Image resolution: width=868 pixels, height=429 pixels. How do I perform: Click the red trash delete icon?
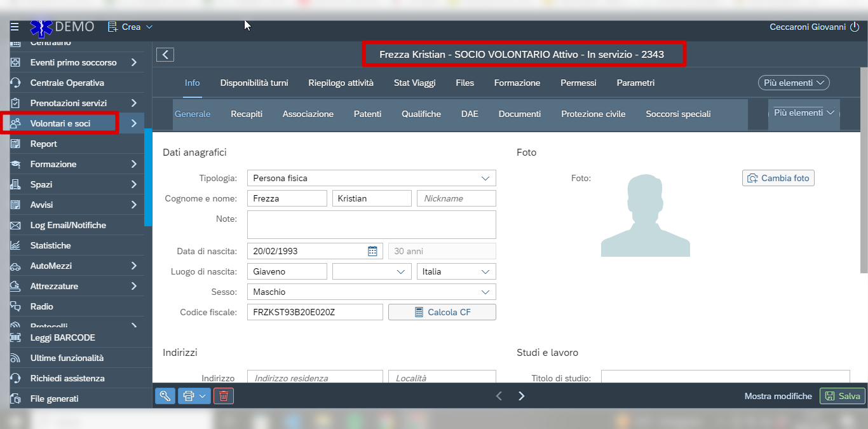(224, 396)
